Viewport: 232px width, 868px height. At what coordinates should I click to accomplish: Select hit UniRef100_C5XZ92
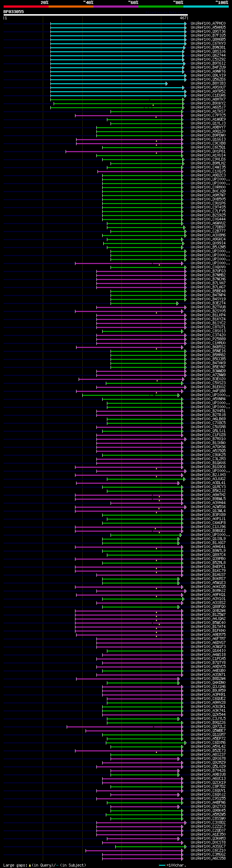coord(208,60)
